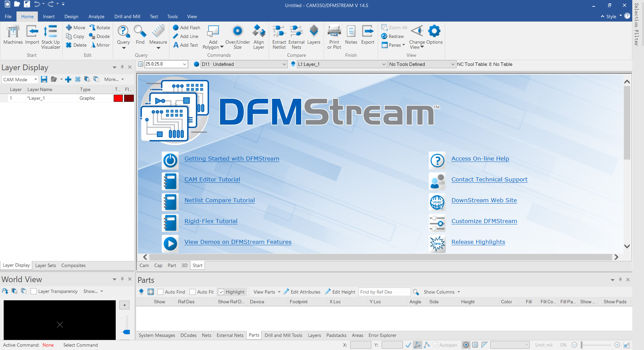Image resolution: width=644 pixels, height=350 pixels.
Task: Select the DCodes tab at bottom
Action: click(188, 335)
